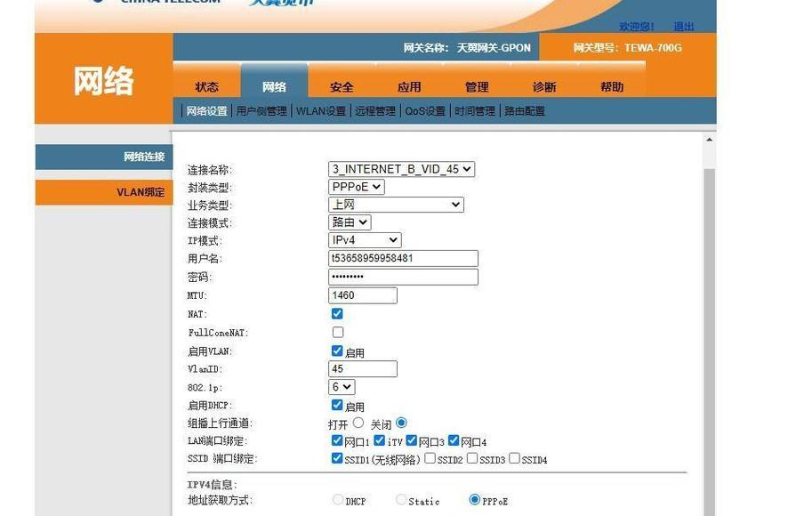
Task: Open the 连接模式 路由 dropdown
Action: tap(350, 222)
